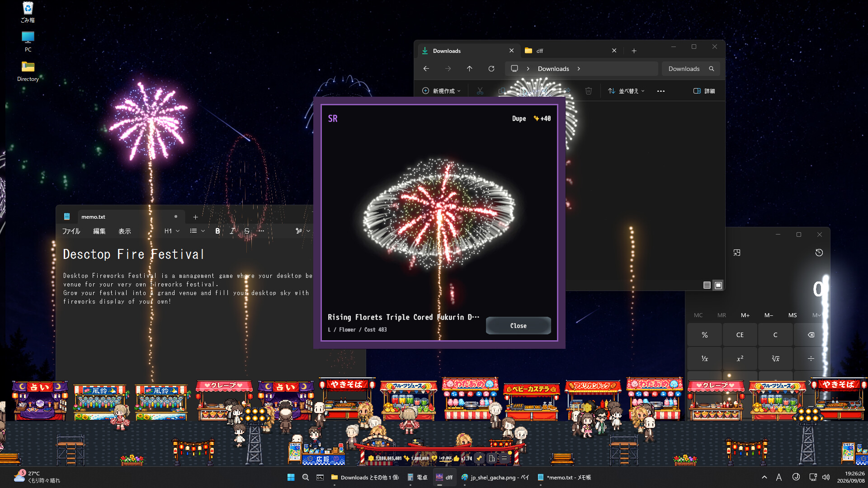Screen dimensions: 868x488
Task: Click the PC monitor icon in address bar
Action: click(514, 69)
